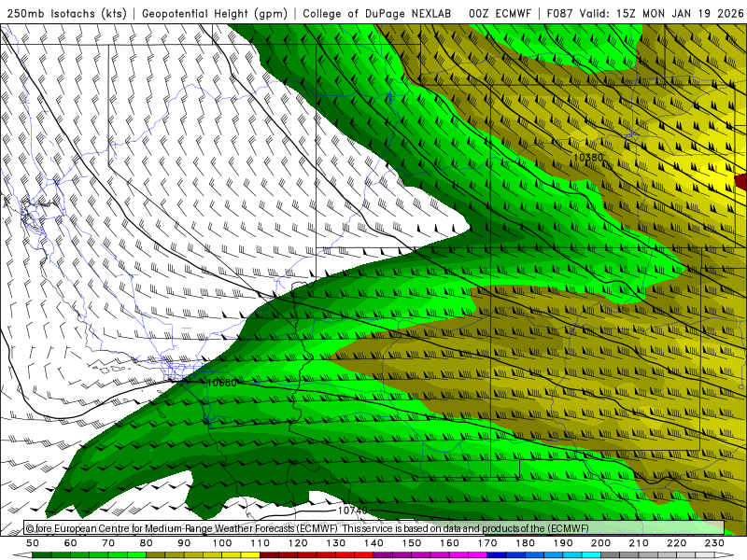Click the '00Z ECMWF' model run label

(x=500, y=14)
